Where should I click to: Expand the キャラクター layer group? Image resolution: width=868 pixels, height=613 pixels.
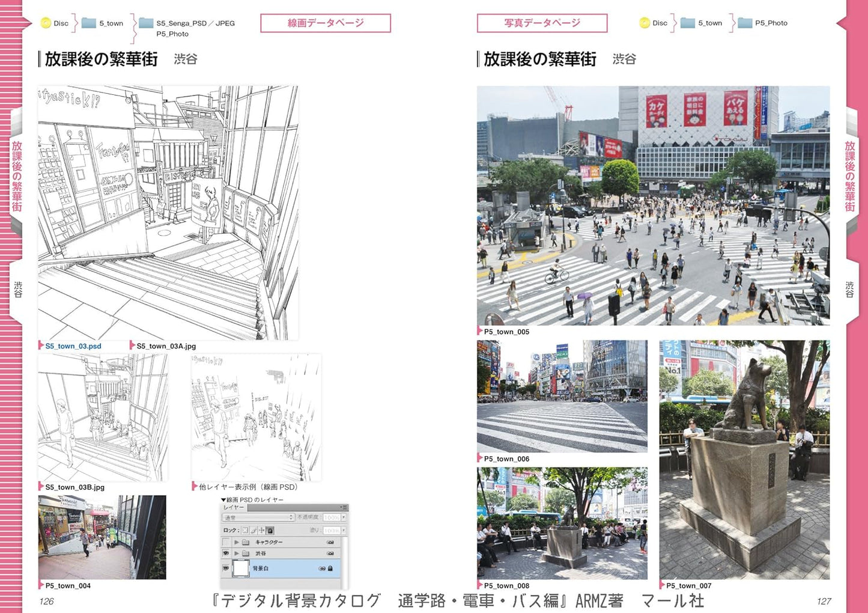pos(237,542)
